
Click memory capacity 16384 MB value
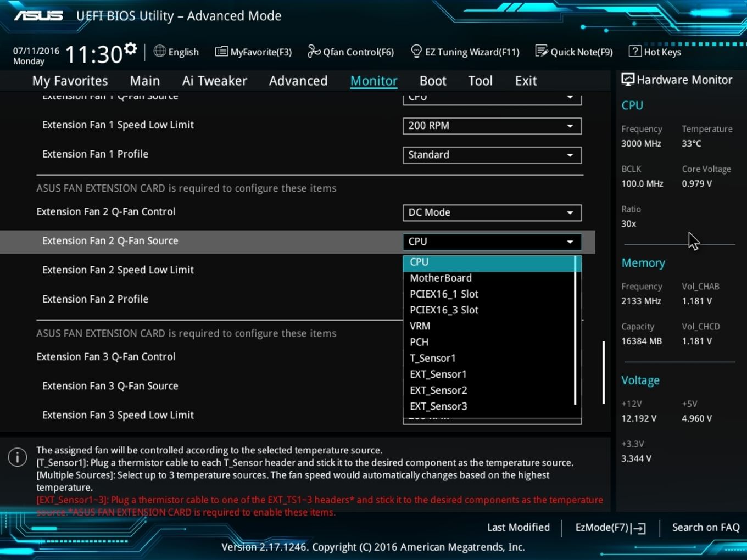tap(642, 341)
